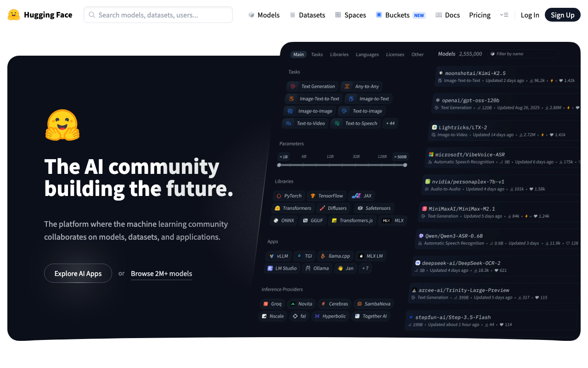
Task: Select the Languages tab in the filter panel
Action: [x=367, y=54]
